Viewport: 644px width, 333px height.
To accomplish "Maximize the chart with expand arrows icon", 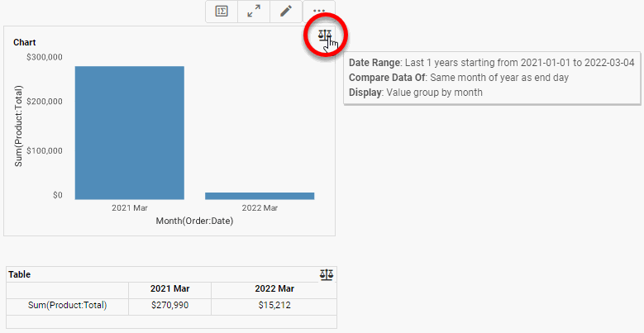I will [x=254, y=12].
